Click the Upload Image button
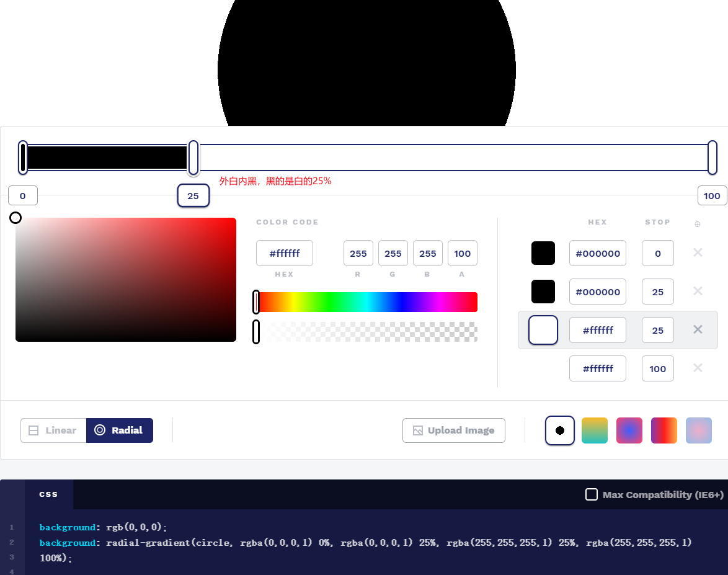 click(454, 430)
